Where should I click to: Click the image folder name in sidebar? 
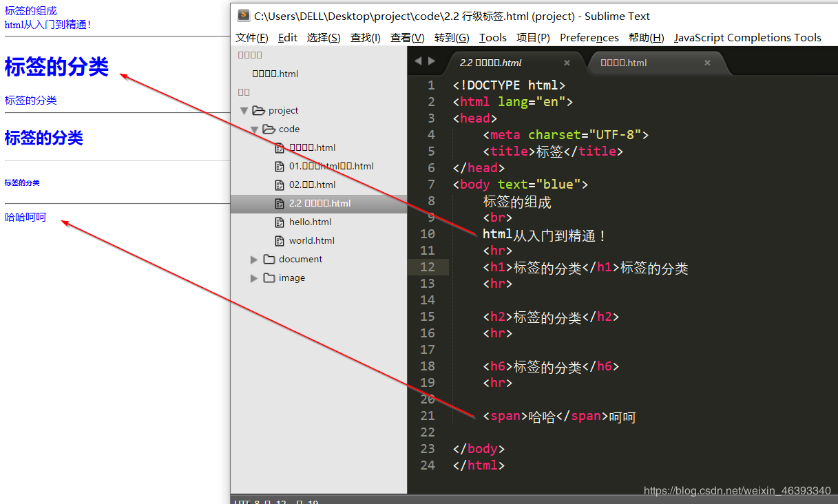pyautogui.click(x=292, y=277)
